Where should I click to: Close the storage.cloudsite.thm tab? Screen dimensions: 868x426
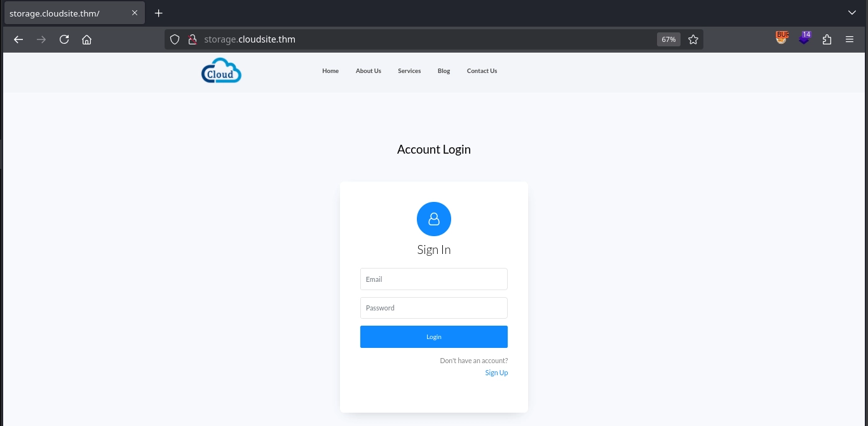click(135, 13)
